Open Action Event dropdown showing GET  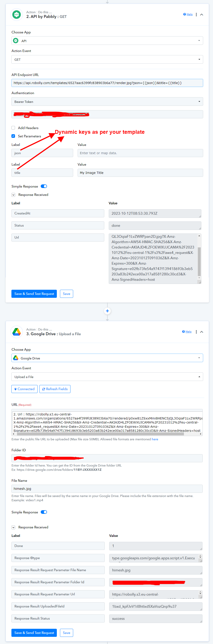pos(107,60)
